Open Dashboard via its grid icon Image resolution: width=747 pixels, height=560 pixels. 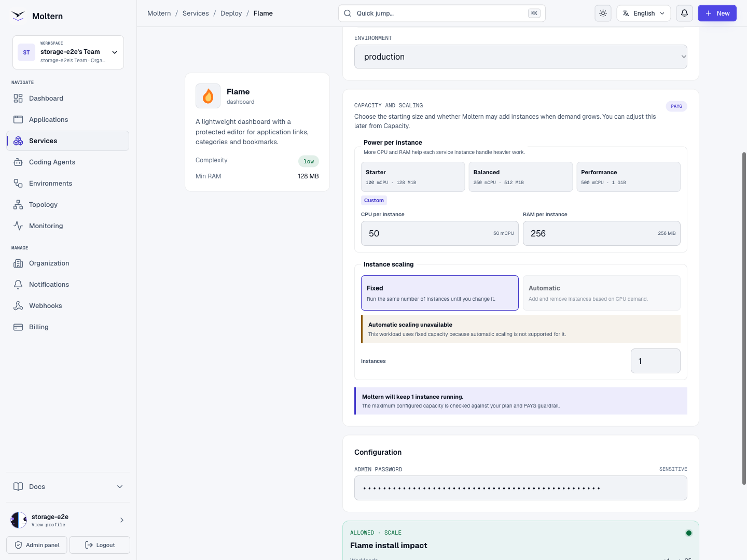18,99
